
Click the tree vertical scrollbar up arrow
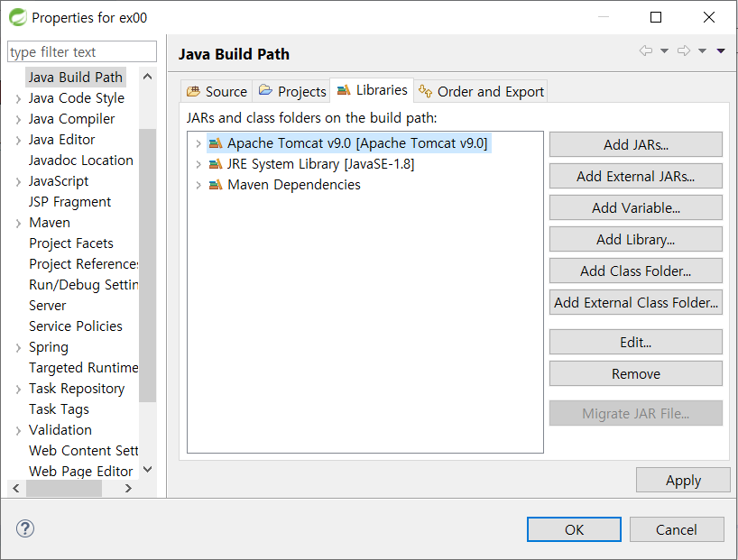click(147, 77)
